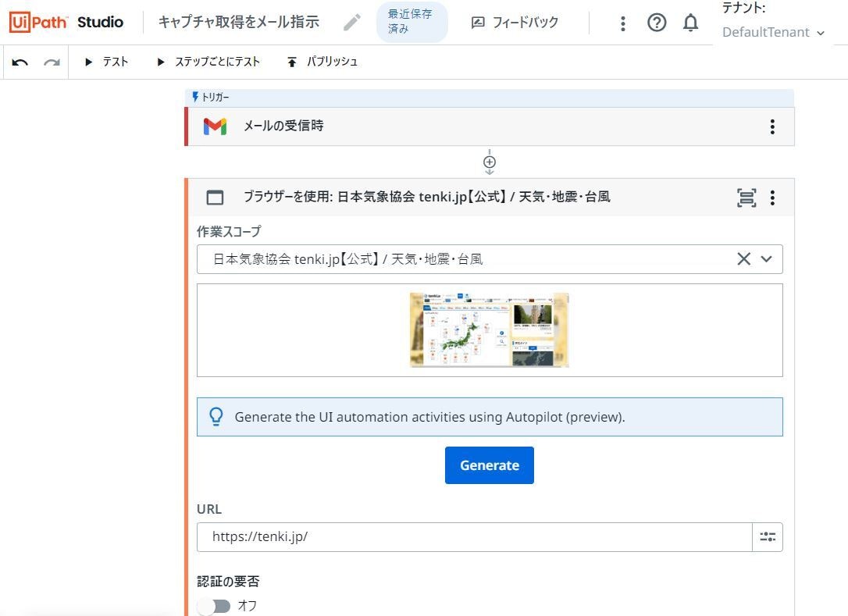Click パブリッシュ

(322, 62)
